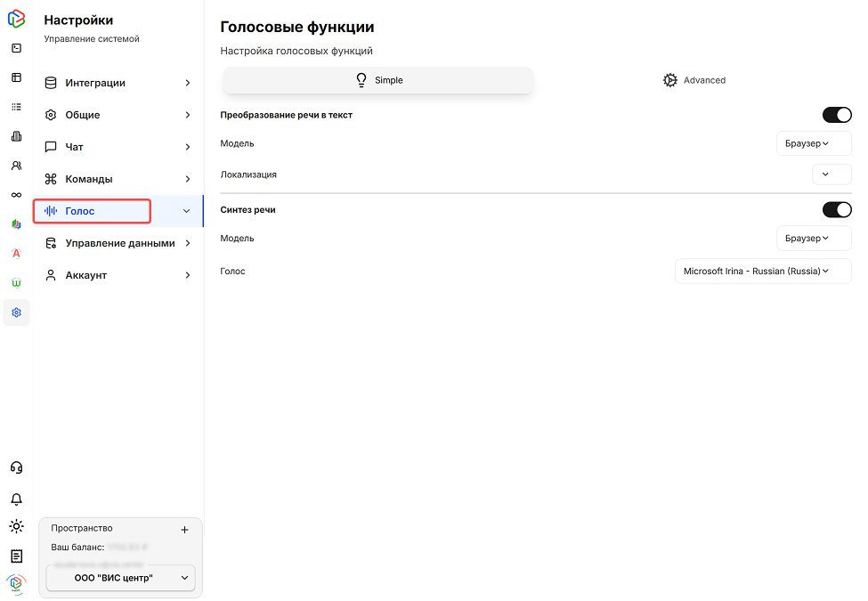The width and height of the screenshot is (868, 601).
Task: Click the settings gear sidebar icon
Action: click(16, 313)
